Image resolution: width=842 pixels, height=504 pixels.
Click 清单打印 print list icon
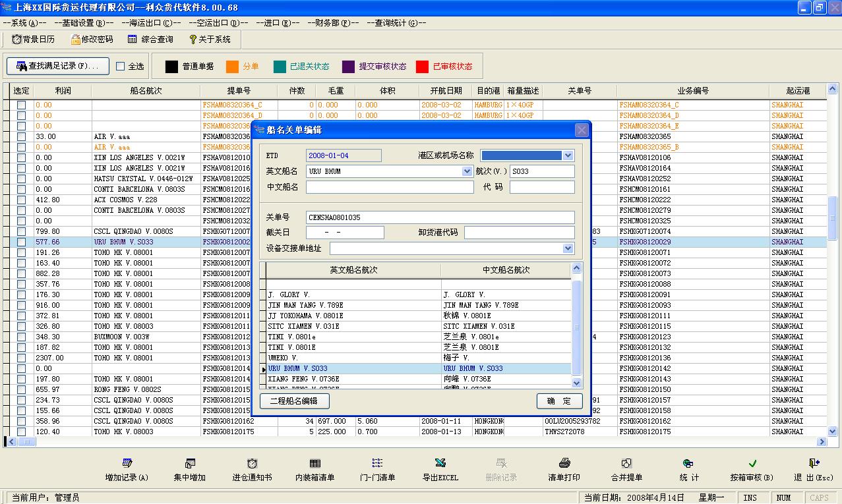pos(564,463)
